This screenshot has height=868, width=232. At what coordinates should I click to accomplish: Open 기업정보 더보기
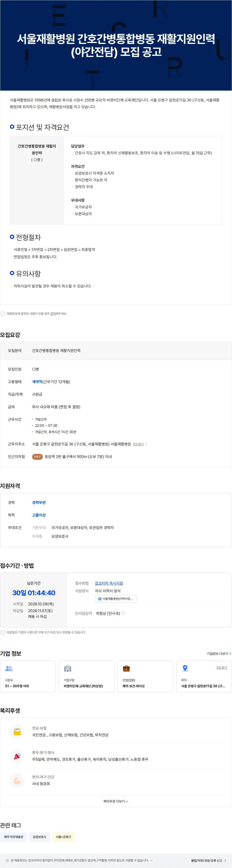tap(219, 654)
